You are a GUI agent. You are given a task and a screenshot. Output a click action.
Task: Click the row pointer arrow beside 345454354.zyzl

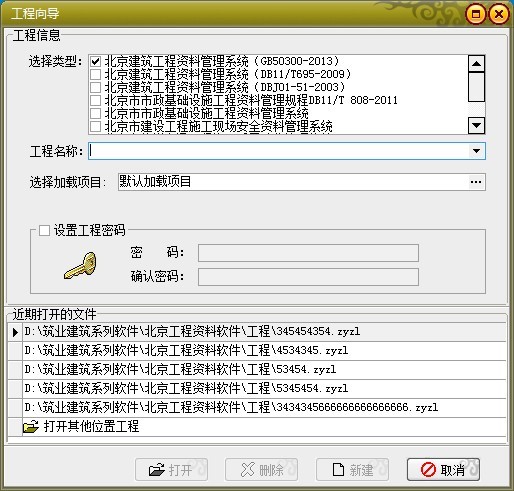15,332
